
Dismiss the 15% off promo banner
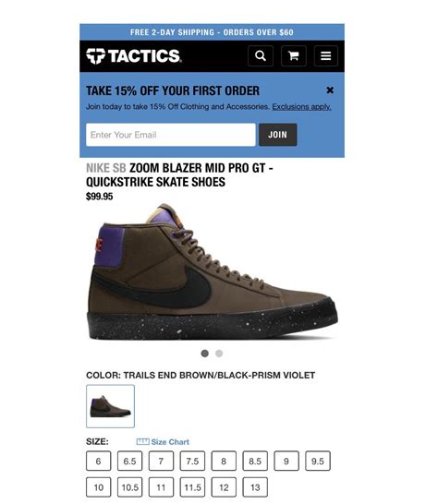[x=330, y=90]
